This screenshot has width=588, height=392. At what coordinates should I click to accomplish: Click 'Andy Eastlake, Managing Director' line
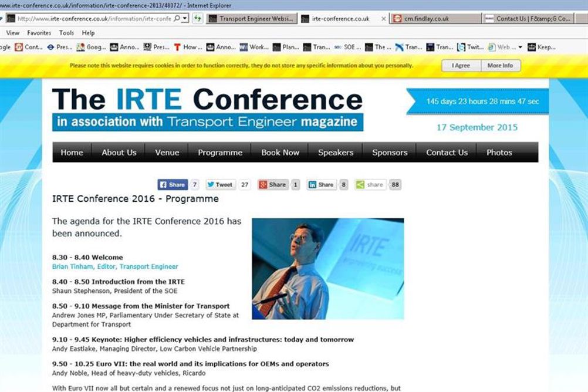click(154, 349)
